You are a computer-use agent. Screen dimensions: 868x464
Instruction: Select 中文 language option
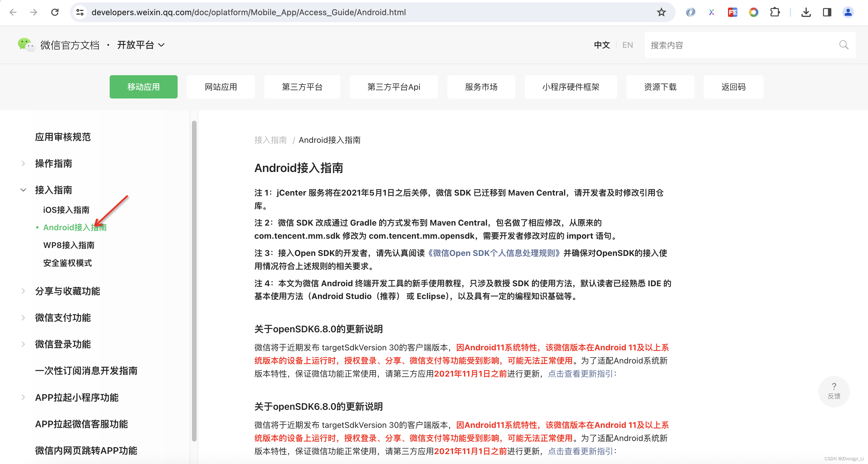[601, 45]
